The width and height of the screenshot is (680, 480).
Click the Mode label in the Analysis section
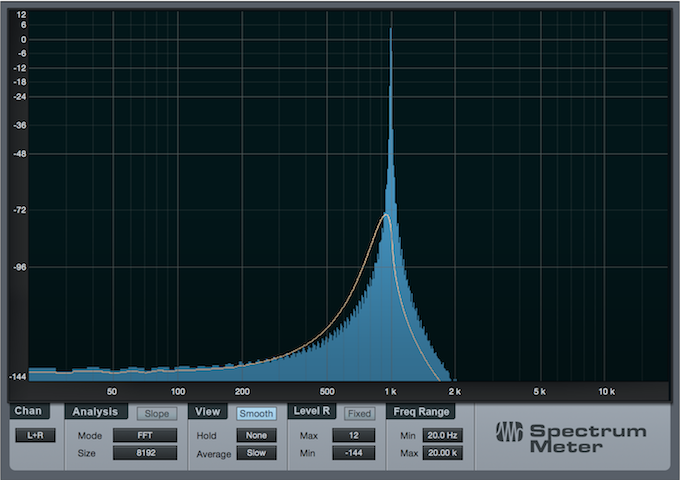click(90, 436)
